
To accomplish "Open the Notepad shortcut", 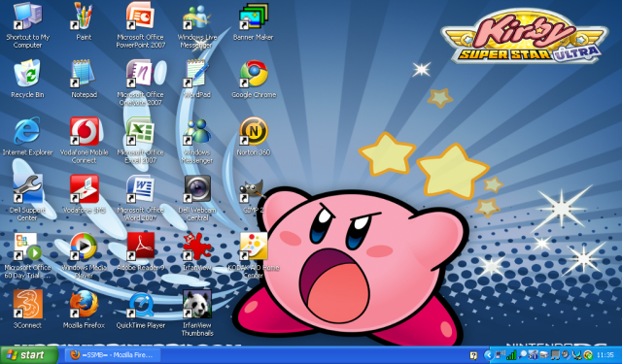I will pos(84,79).
